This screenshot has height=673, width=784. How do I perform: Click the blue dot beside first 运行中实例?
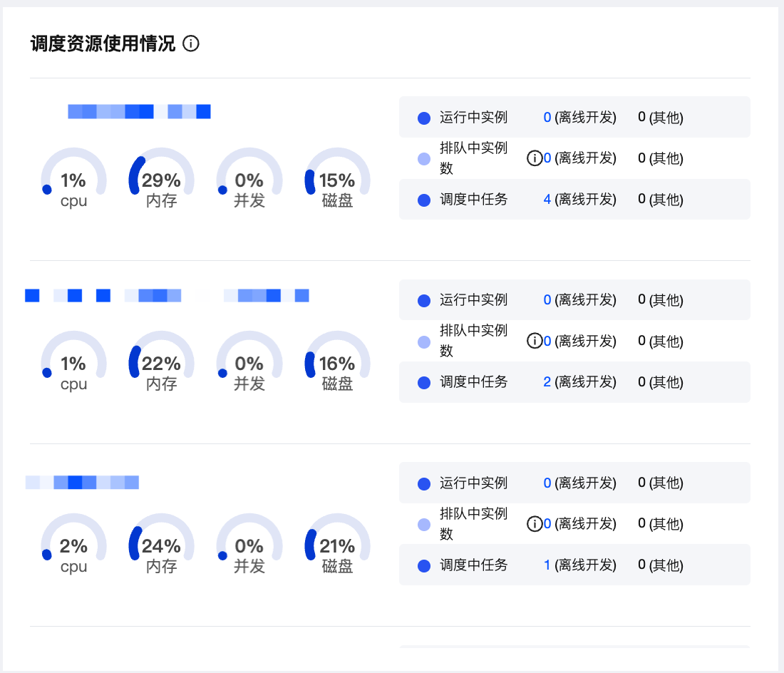[x=424, y=118]
